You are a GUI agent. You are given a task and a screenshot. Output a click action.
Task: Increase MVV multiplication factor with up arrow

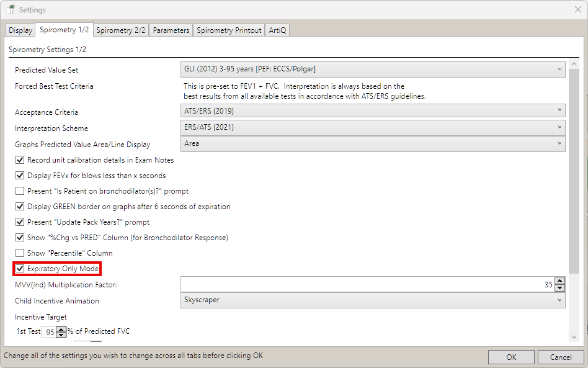(x=560, y=281)
